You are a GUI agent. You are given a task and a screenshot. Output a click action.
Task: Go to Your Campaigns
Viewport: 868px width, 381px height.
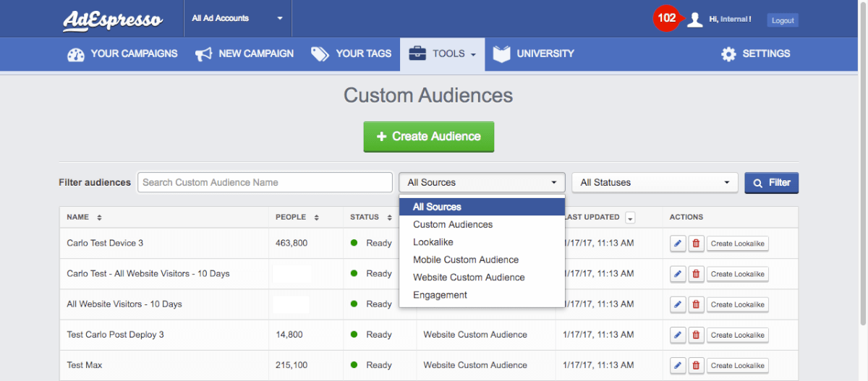[122, 54]
